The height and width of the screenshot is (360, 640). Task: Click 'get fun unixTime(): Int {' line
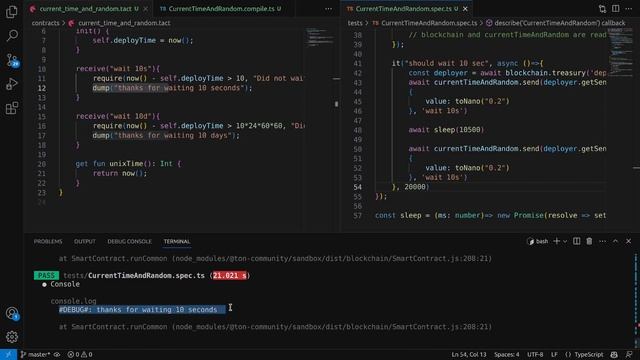(x=128, y=164)
